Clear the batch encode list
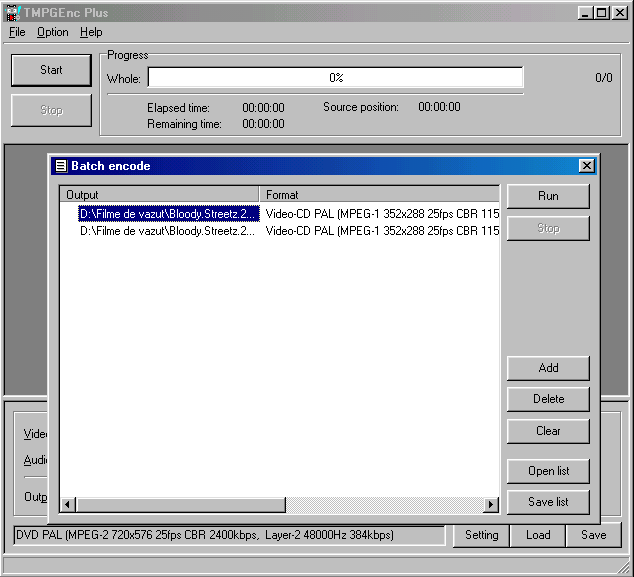This screenshot has height=577, width=634. 548,431
